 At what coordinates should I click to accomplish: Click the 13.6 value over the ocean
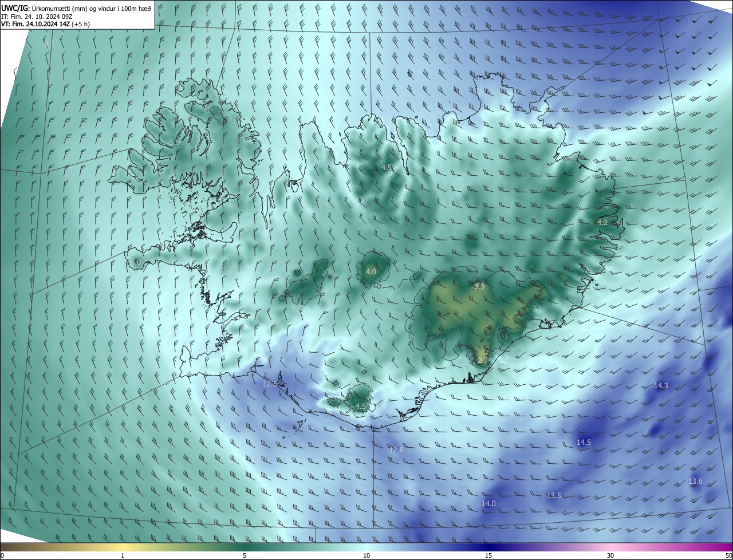[695, 482]
